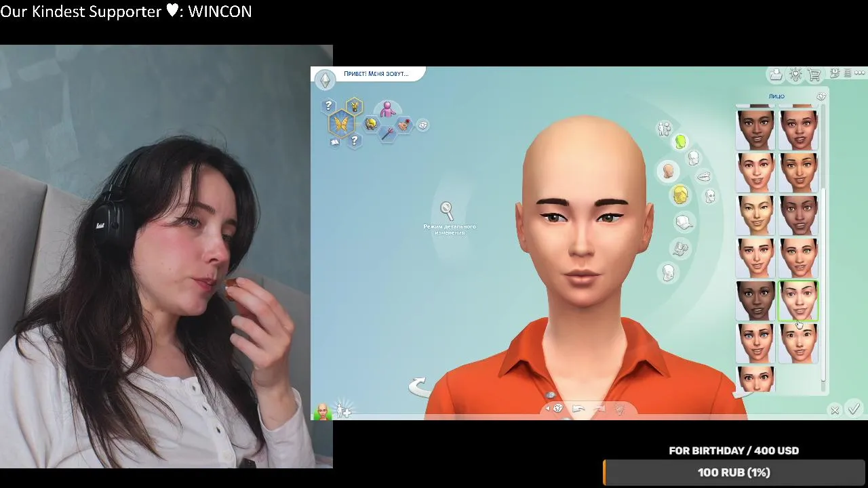Open the skull face details subcategory icon

pos(710,196)
